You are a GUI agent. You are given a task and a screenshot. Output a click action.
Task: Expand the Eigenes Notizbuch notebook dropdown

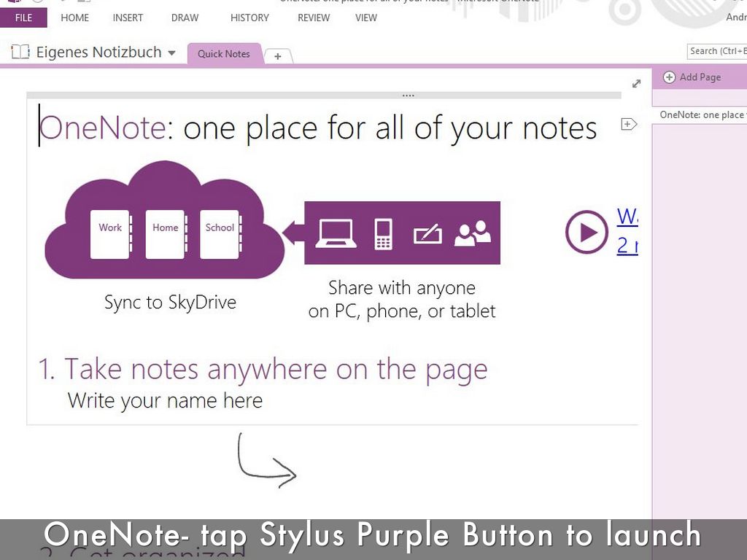172,53
